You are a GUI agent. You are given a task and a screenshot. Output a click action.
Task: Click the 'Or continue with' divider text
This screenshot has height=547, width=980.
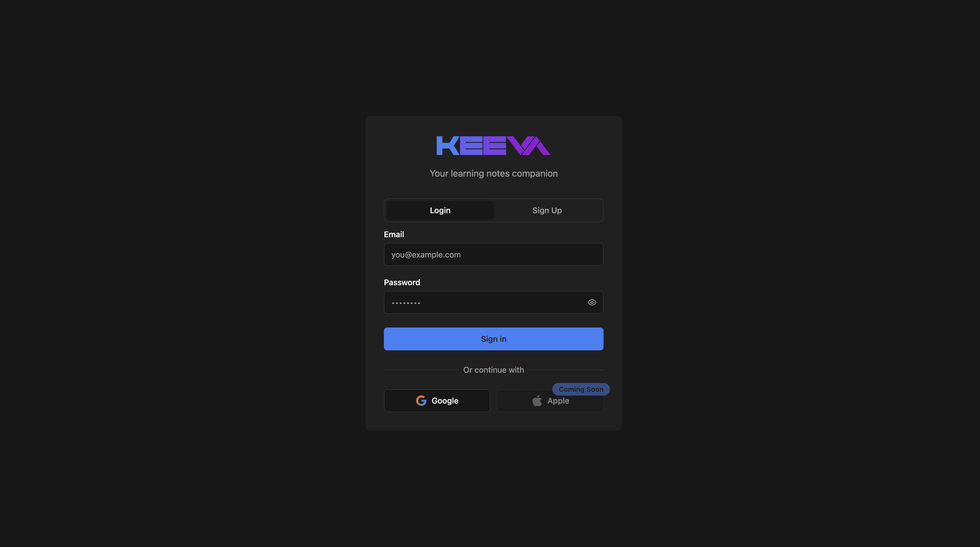(x=493, y=370)
